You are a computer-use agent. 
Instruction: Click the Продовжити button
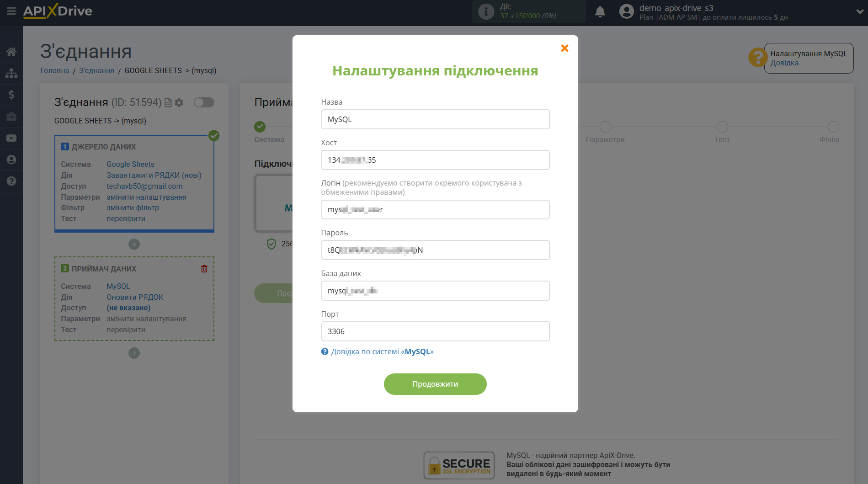(x=435, y=384)
